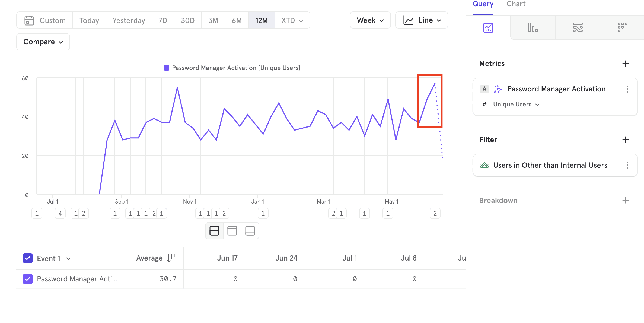Screen dimensions: 644x323
Task: Click the annotation marker 2 at chart's end
Action: pyautogui.click(x=435, y=213)
